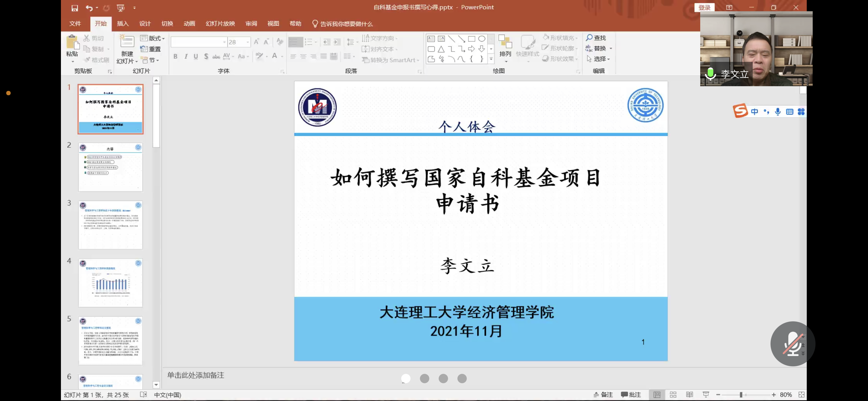This screenshot has width=868, height=401.
Task: Start slideshow from beginning icon in title bar
Action: 120,8
